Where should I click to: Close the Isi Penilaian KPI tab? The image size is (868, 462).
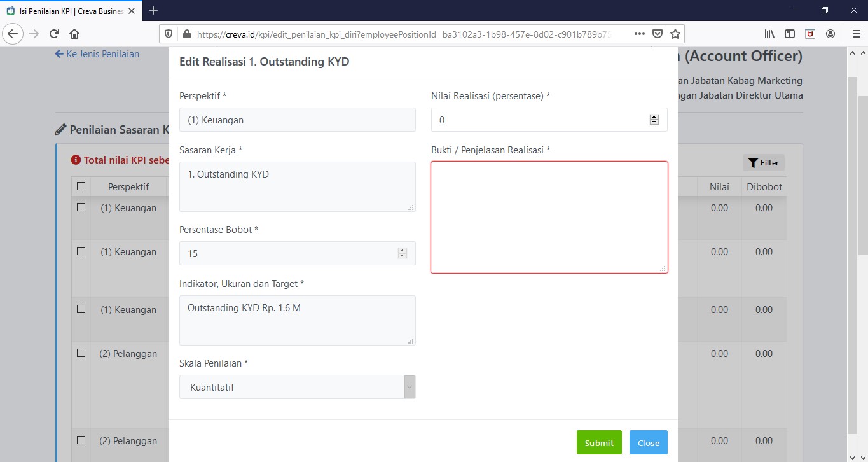tap(132, 11)
